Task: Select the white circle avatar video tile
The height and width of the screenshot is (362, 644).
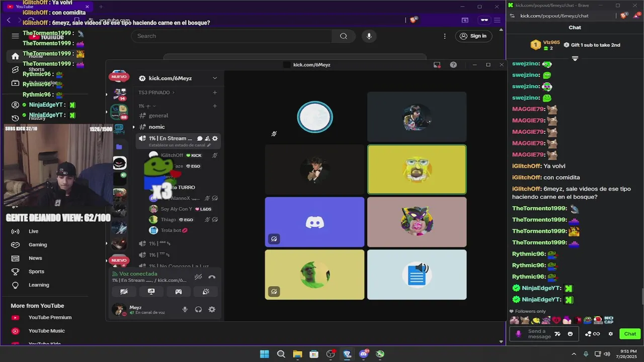Action: pos(314,117)
